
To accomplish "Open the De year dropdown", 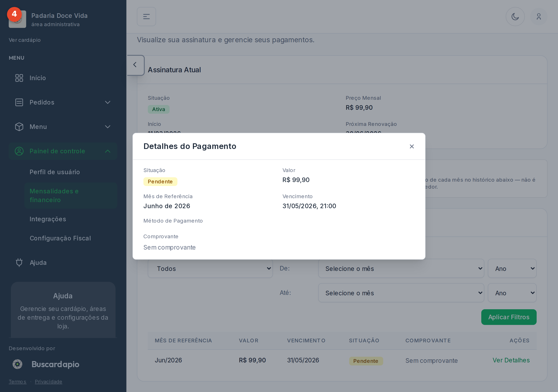I will tap(512, 268).
